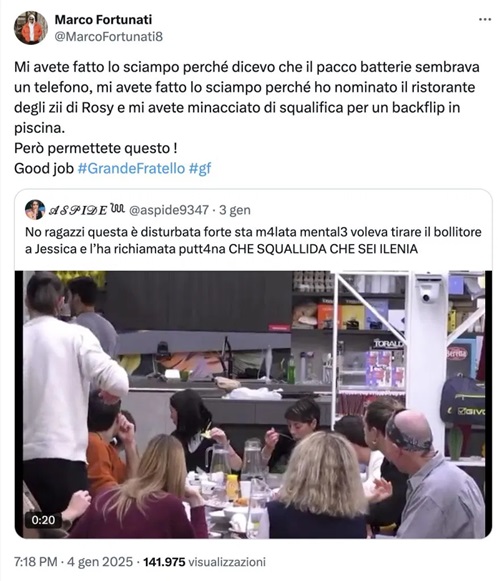This screenshot has width=500, height=581.
Task: Click the 3 gen date of quoted tweet
Action: point(235,210)
